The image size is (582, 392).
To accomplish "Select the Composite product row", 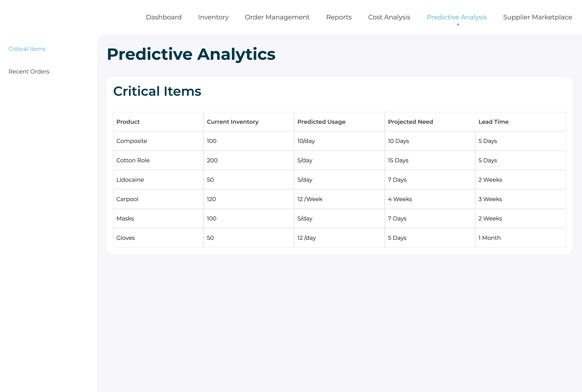I will click(132, 141).
